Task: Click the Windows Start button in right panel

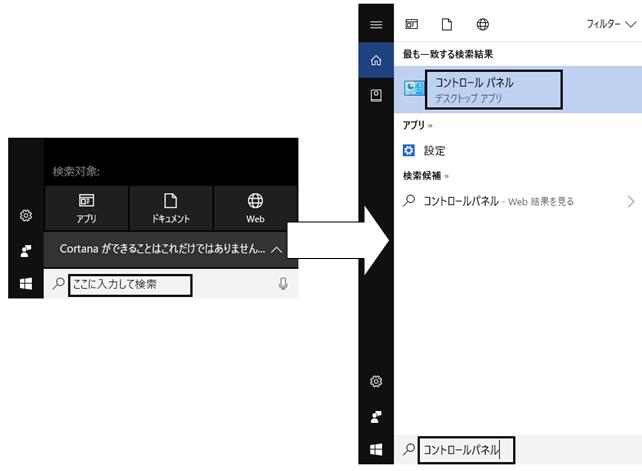Action: (x=376, y=449)
